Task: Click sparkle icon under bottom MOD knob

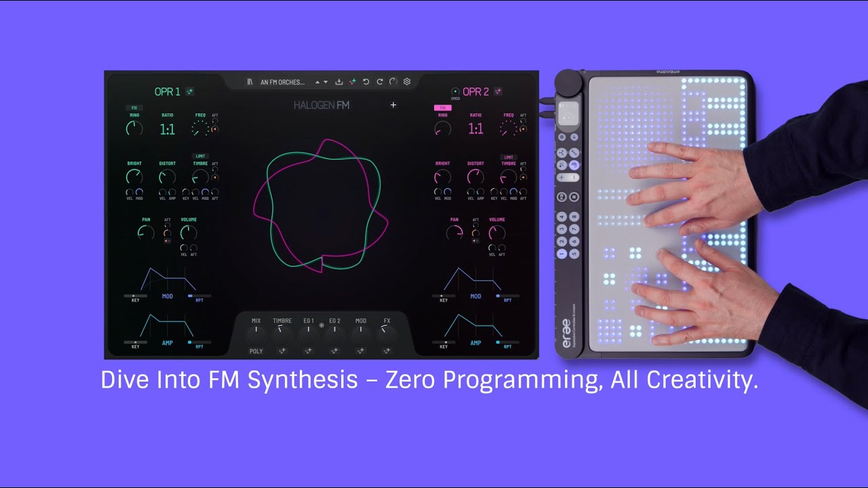Action: [x=361, y=351]
